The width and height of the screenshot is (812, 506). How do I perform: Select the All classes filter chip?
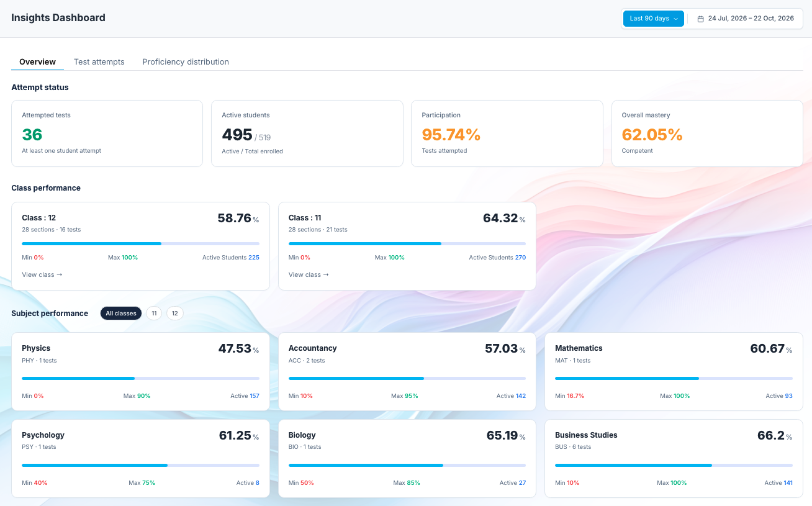click(x=121, y=314)
